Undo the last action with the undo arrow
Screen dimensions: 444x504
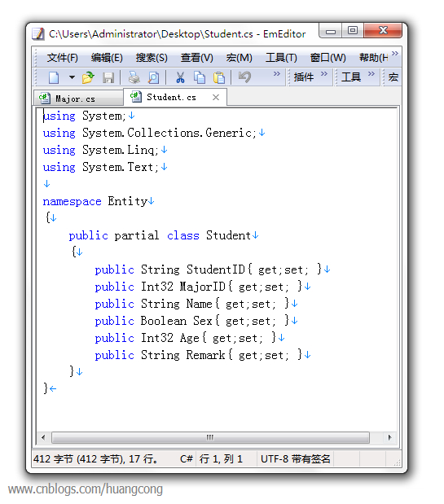[244, 77]
